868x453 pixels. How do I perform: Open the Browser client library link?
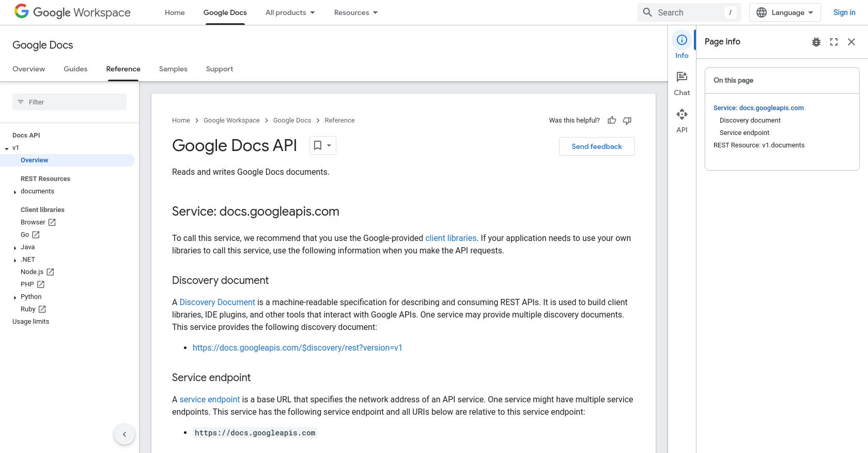(x=33, y=222)
